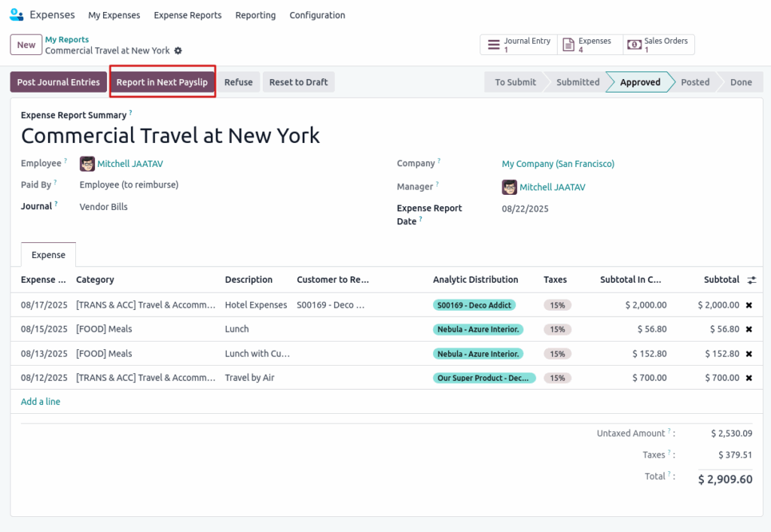
Task: Click the report title field
Action: coord(170,135)
